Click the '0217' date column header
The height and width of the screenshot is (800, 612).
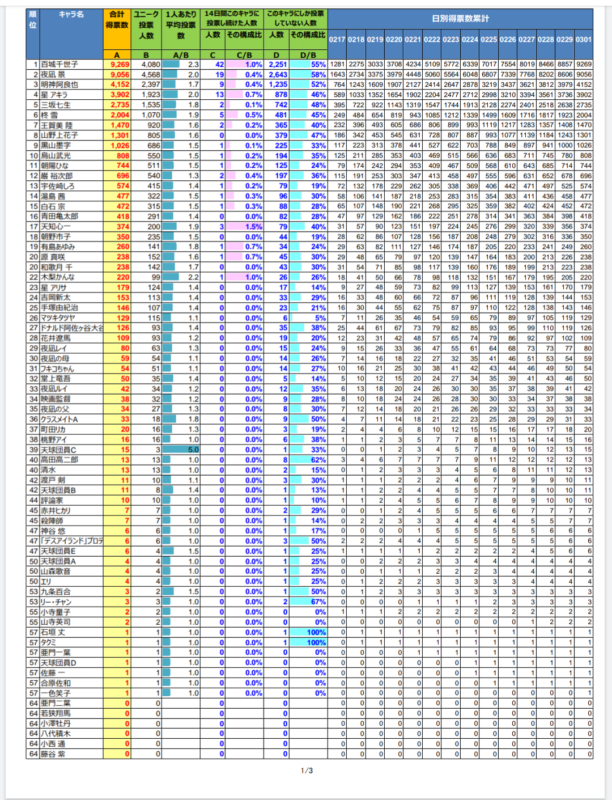point(337,39)
